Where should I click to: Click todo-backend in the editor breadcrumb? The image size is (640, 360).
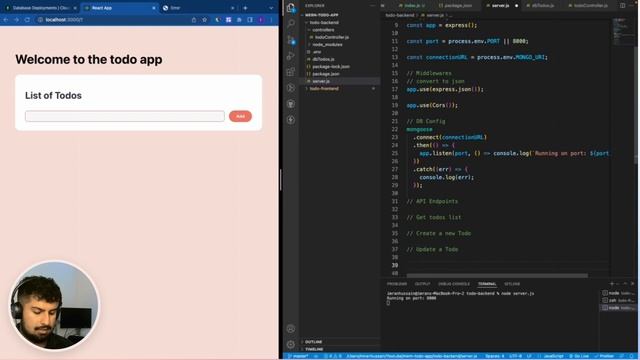point(400,15)
